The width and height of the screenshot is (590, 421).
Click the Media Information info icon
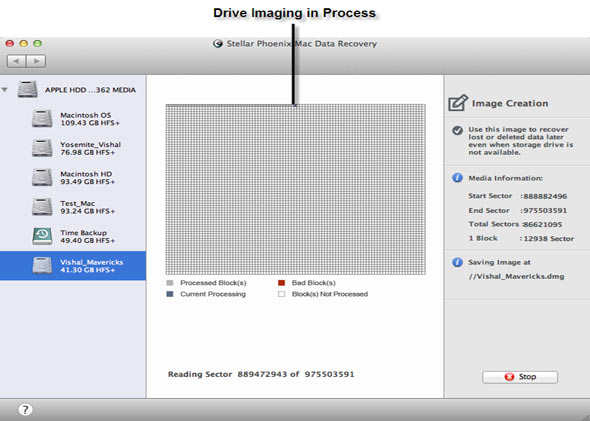click(x=458, y=178)
